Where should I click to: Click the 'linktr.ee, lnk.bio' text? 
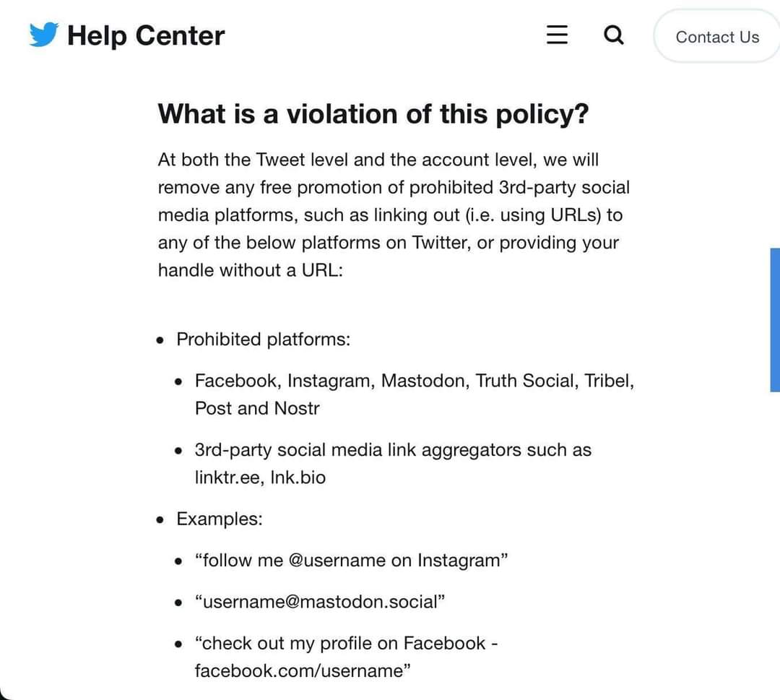point(260,478)
